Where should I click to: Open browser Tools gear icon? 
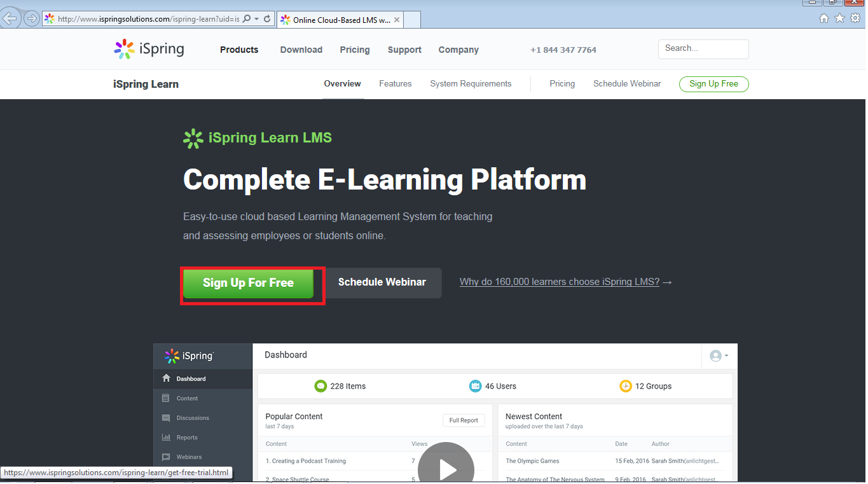(855, 18)
